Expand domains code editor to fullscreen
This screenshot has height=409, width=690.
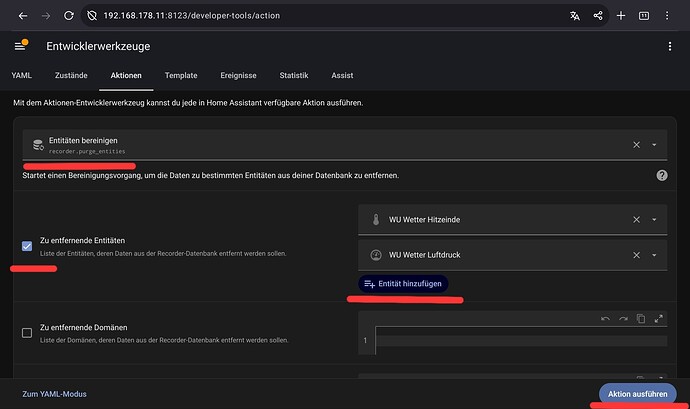pyautogui.click(x=658, y=319)
